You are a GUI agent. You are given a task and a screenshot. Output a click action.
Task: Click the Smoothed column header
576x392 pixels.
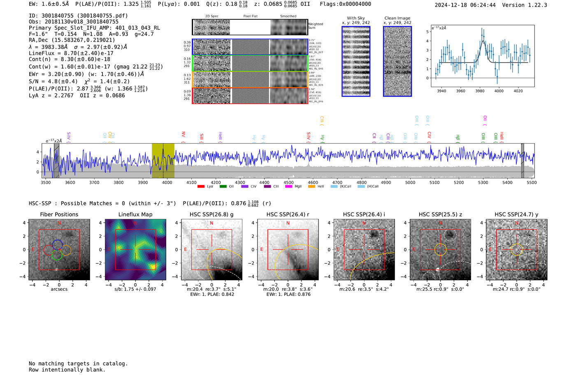tap(288, 16)
